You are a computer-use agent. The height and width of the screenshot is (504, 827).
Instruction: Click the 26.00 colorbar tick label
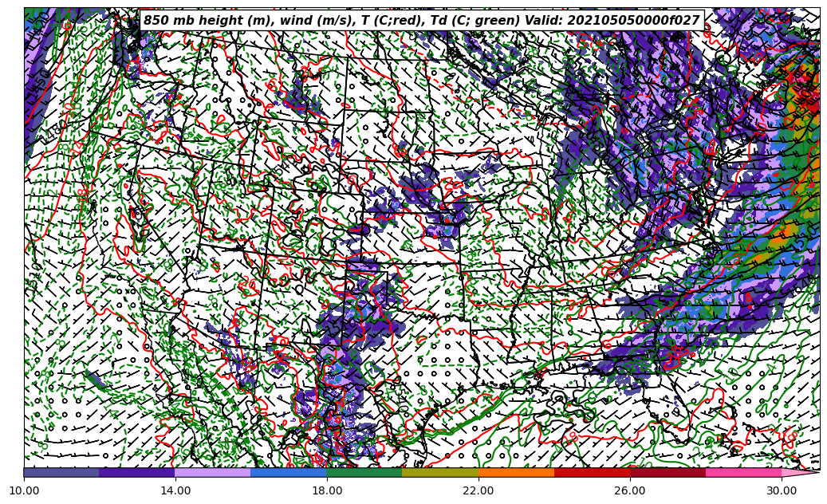pos(630,490)
